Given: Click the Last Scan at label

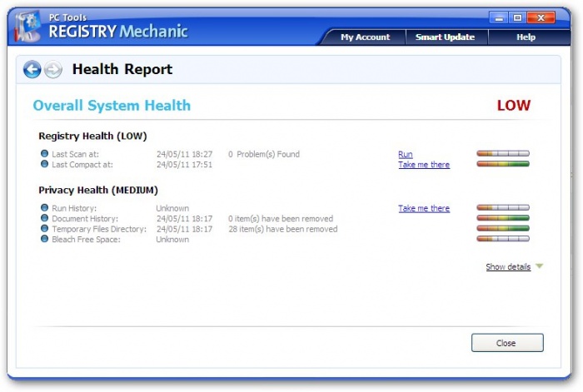Looking at the screenshot, I should pyautogui.click(x=75, y=154).
